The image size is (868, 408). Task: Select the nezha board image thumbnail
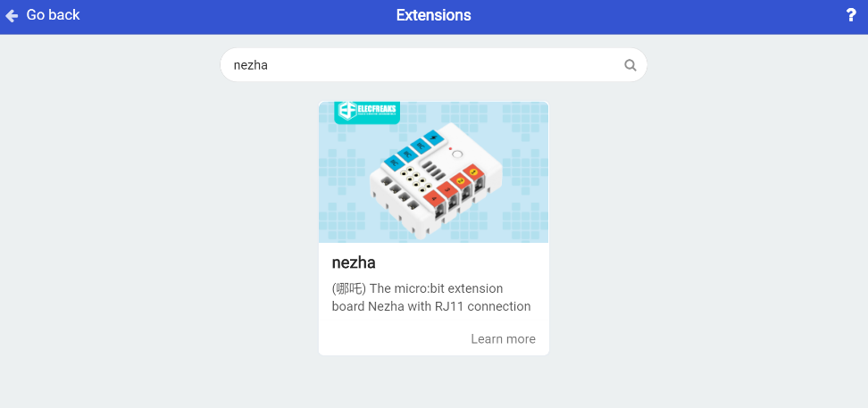[433, 172]
